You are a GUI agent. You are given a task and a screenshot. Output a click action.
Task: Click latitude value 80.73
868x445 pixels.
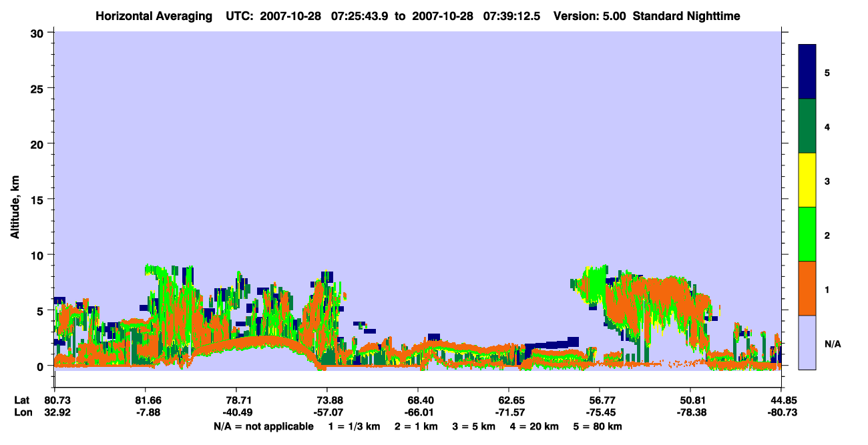(57, 400)
